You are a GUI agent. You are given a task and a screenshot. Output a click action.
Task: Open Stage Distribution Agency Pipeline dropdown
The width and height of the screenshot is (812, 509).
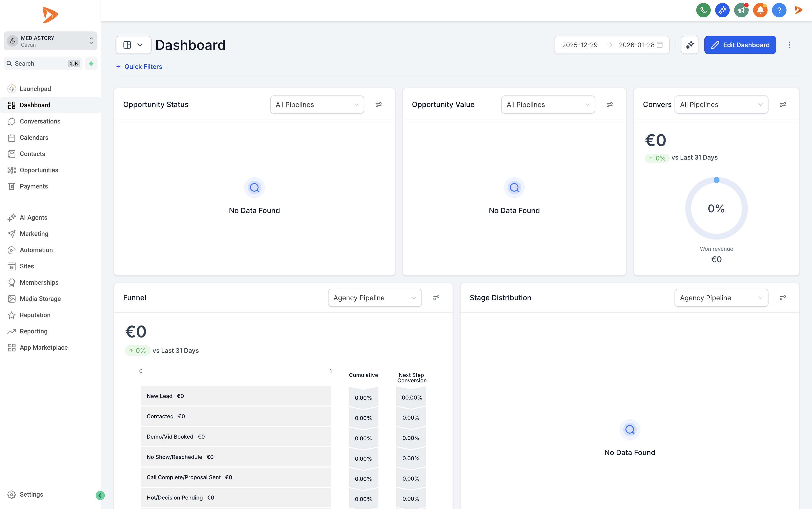click(721, 297)
